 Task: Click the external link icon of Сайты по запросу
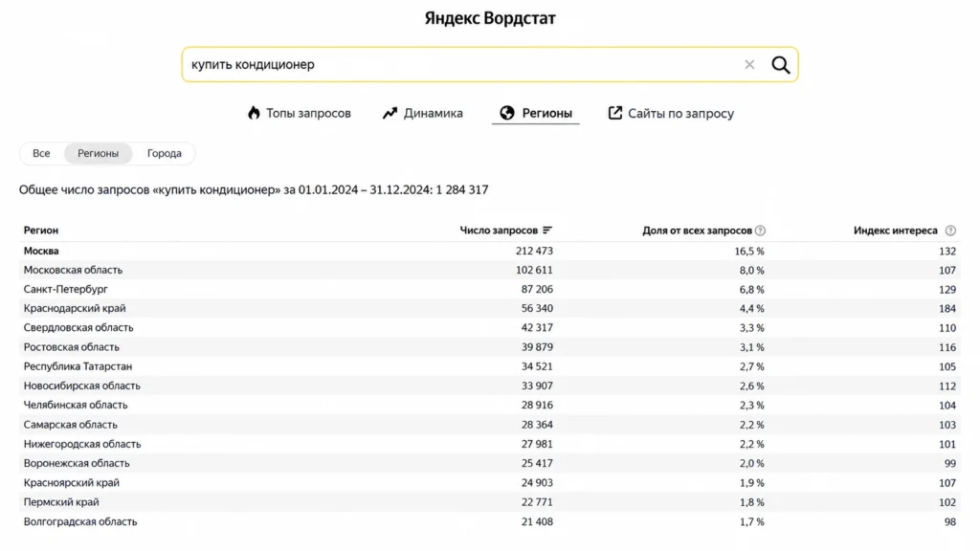615,113
